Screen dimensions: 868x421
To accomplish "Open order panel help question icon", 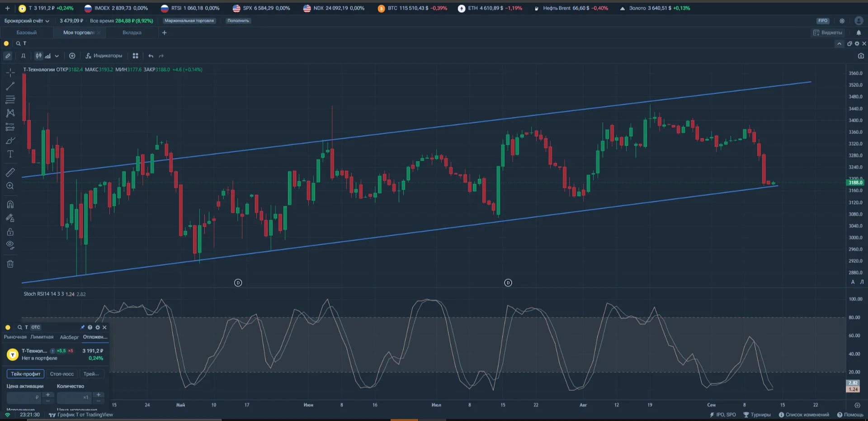I will click(90, 327).
